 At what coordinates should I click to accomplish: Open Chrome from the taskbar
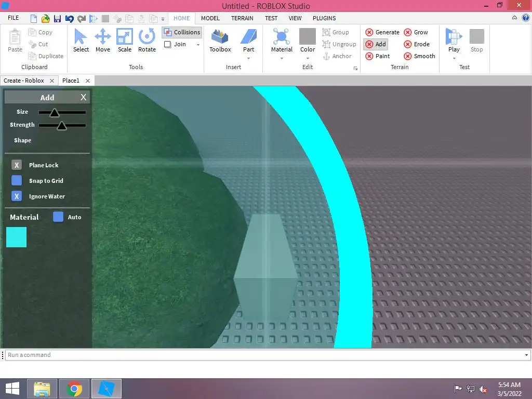pos(74,389)
